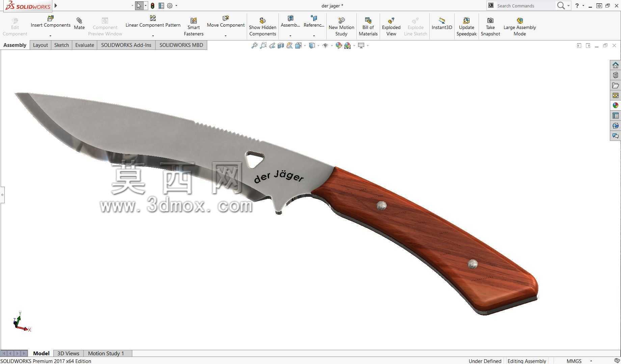Expand Linear Component Pattern dropdown arrow
This screenshot has width=621, height=364.
[x=153, y=36]
